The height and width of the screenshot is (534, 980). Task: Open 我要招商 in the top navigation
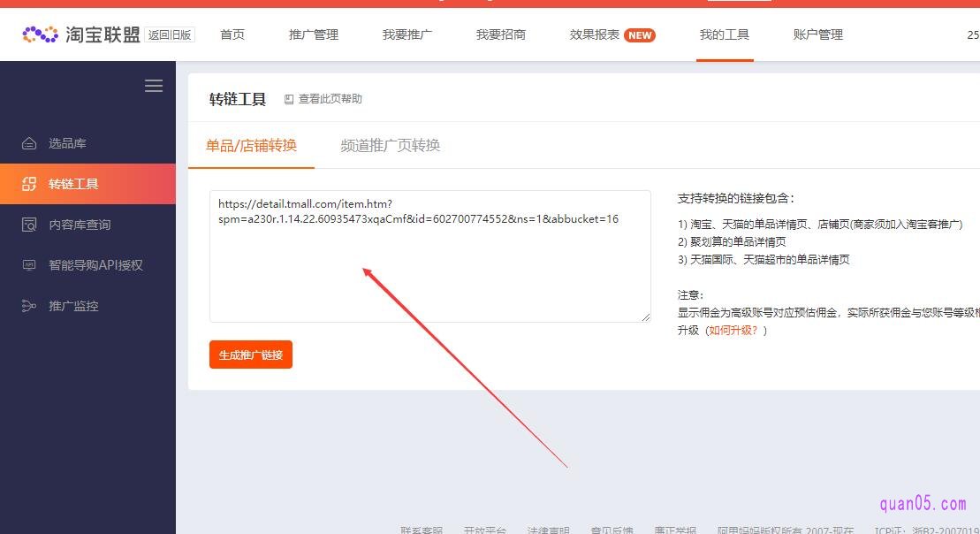[501, 34]
